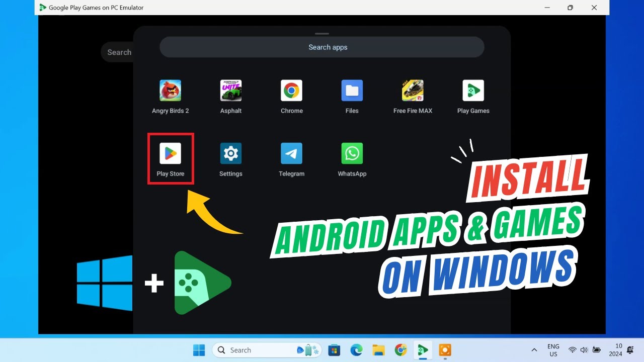This screenshot has width=644, height=362.
Task: Click the ENG US language indicator
Action: (553, 350)
